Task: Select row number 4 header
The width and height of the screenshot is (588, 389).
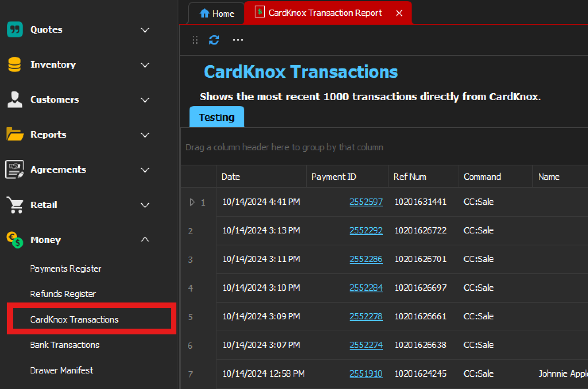Action: (x=198, y=288)
